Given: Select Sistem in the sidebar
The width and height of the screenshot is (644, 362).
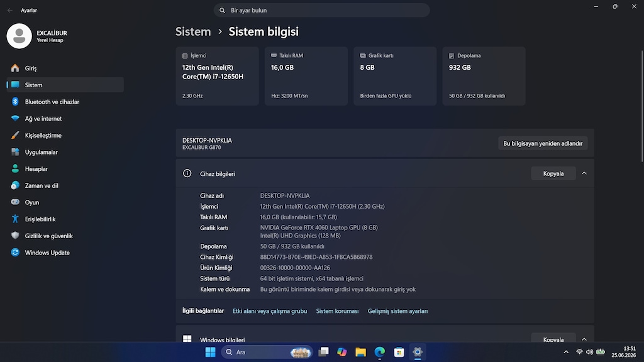Looking at the screenshot, I should click(x=65, y=85).
